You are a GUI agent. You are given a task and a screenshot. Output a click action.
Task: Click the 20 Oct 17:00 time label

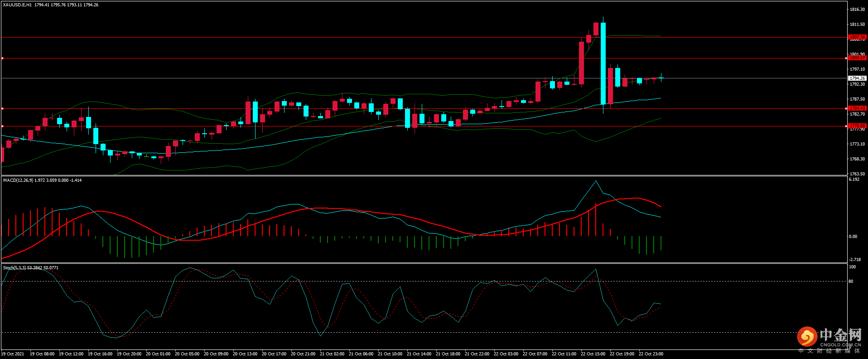tap(274, 354)
